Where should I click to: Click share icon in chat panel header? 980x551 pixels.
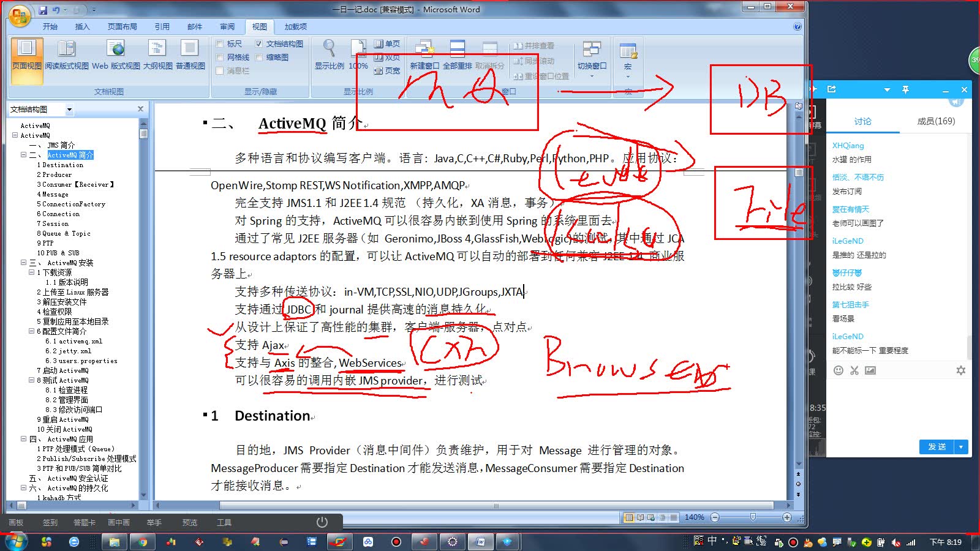831,89
